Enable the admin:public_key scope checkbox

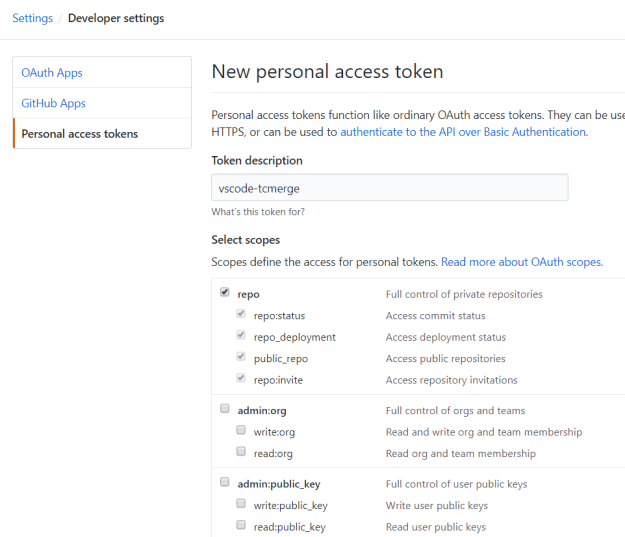click(x=225, y=482)
